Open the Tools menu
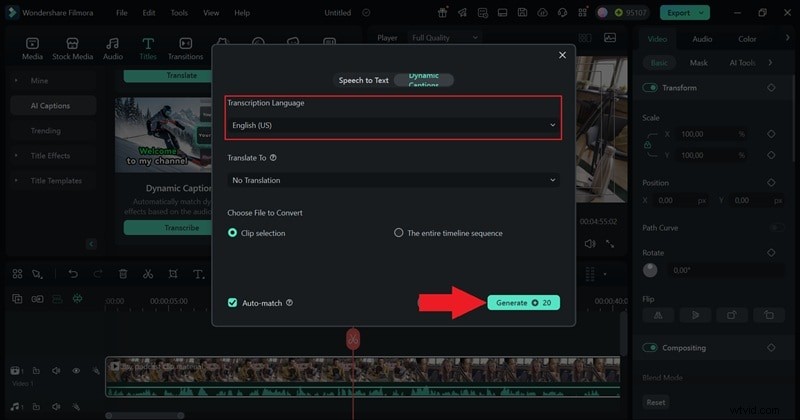 coord(179,13)
